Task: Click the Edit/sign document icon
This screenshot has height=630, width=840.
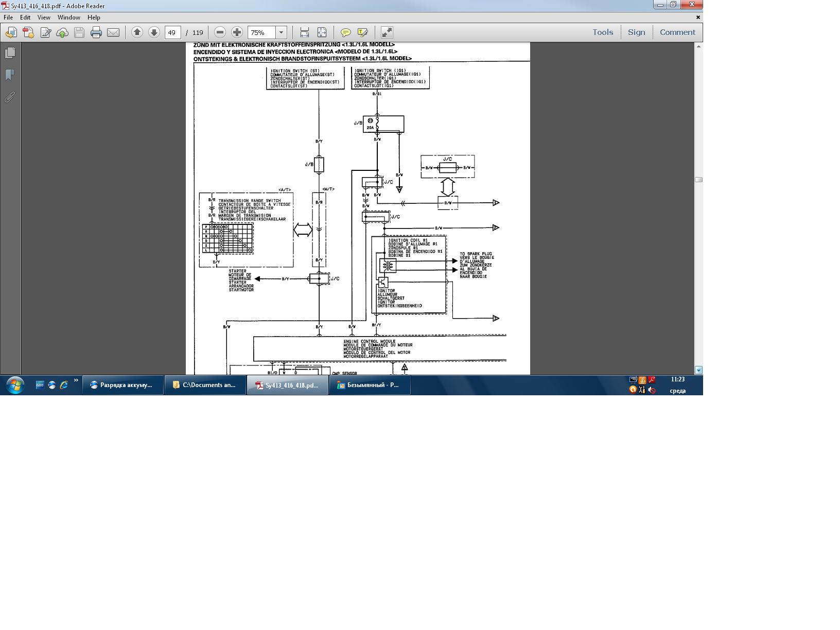Action: [x=45, y=32]
